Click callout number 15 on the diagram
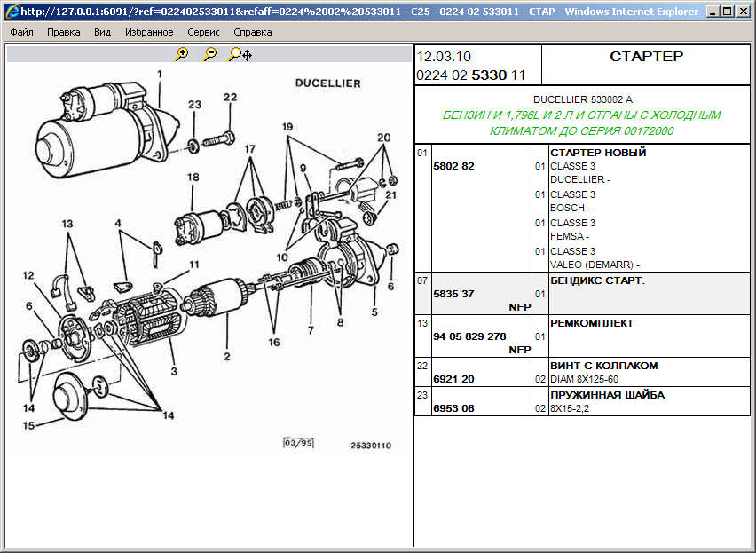756x553 pixels. pos(28,425)
